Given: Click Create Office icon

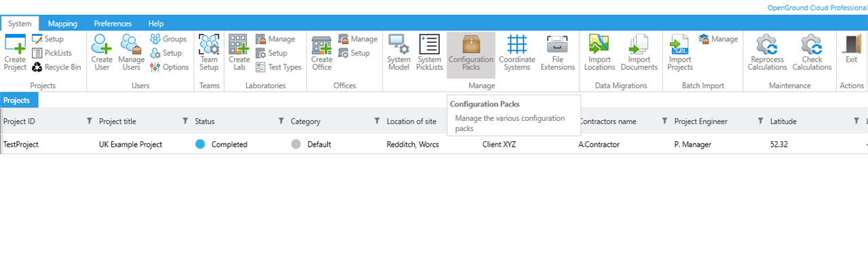Looking at the screenshot, I should click(322, 52).
